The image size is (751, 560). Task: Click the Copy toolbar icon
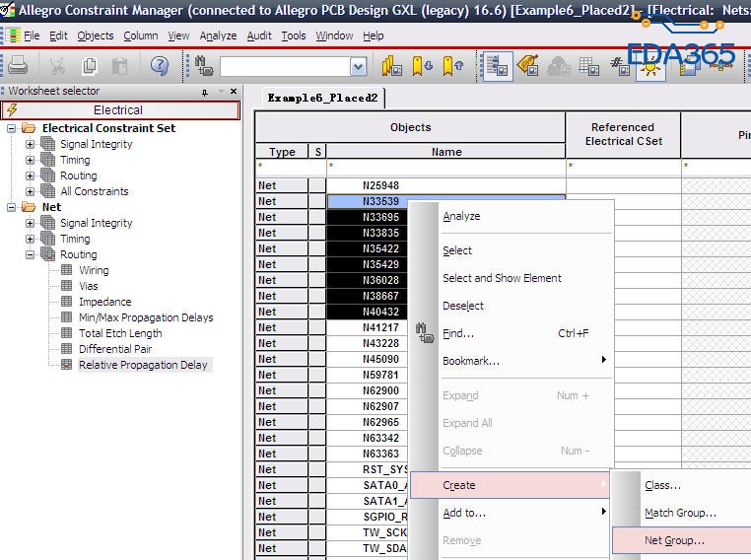90,66
